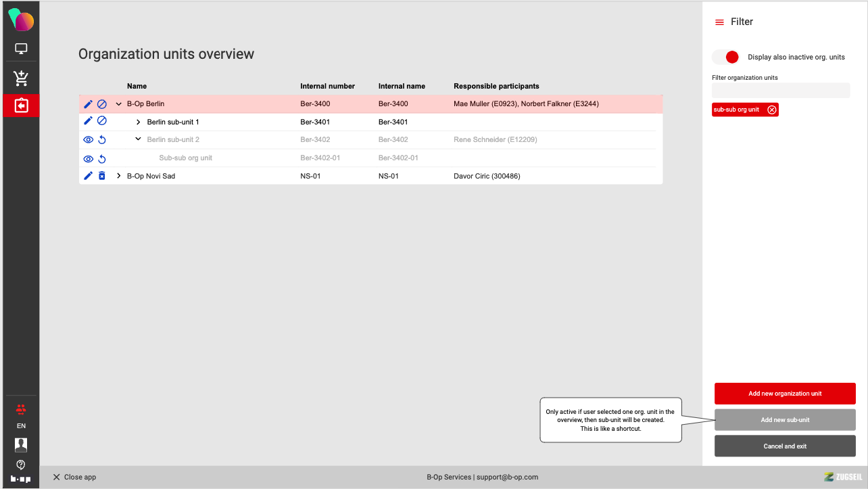
Task: Open the Filter hamburger menu
Action: tap(719, 22)
